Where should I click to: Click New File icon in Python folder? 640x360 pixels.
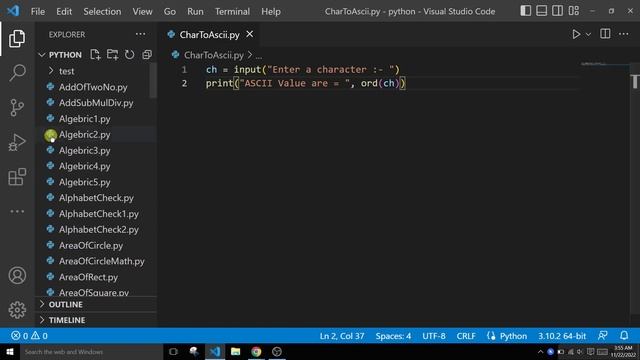tap(95, 55)
